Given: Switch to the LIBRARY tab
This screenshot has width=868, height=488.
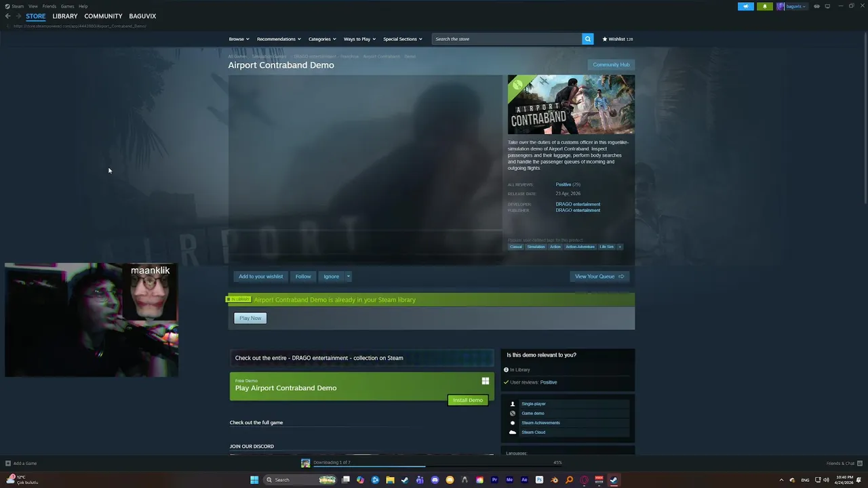Looking at the screenshot, I should (65, 16).
